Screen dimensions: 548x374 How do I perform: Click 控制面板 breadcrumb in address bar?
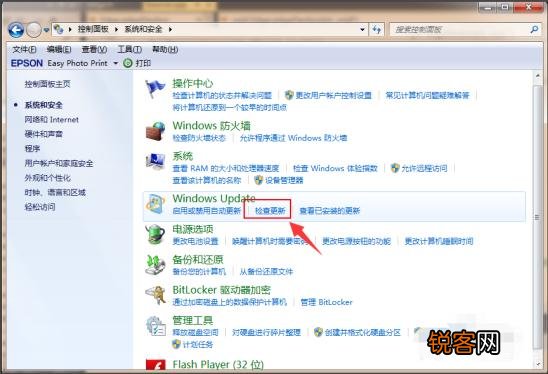tap(93, 29)
